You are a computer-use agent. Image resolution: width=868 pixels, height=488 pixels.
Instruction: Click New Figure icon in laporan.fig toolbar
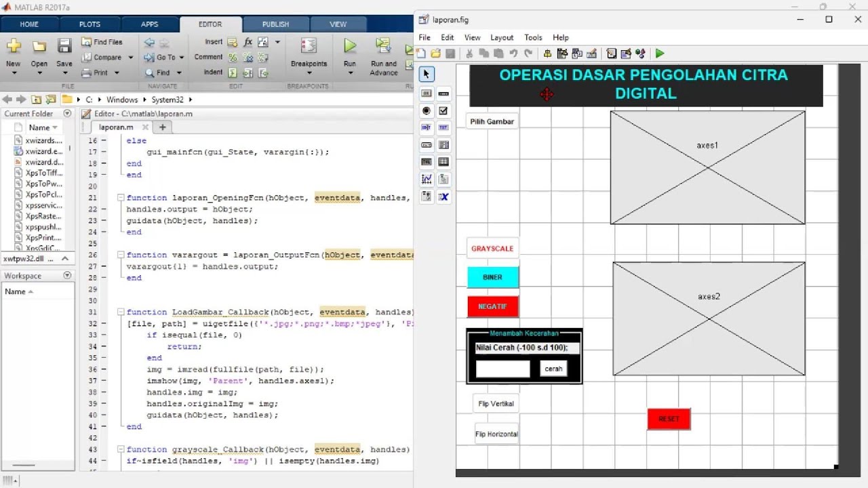(x=421, y=54)
